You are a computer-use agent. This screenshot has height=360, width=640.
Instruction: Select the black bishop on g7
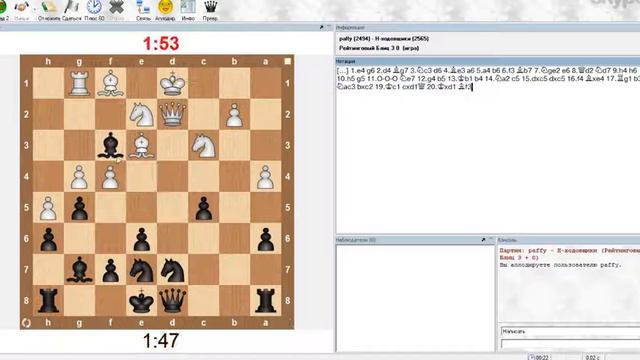[x=79, y=269]
